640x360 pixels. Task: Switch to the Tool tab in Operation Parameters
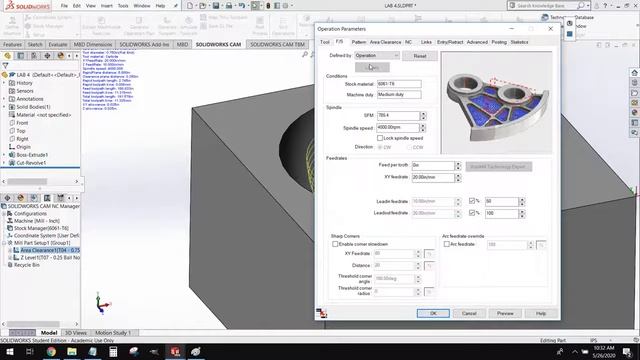click(x=325, y=42)
